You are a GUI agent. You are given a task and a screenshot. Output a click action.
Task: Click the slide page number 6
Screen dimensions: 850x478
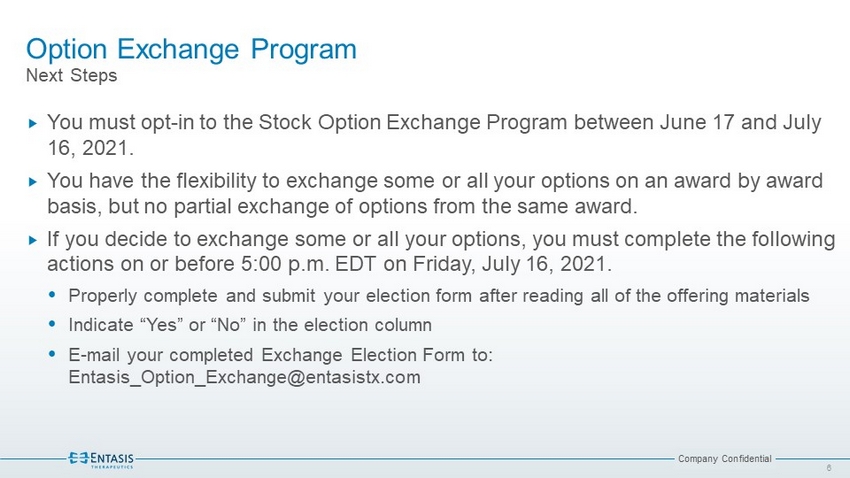(x=829, y=468)
